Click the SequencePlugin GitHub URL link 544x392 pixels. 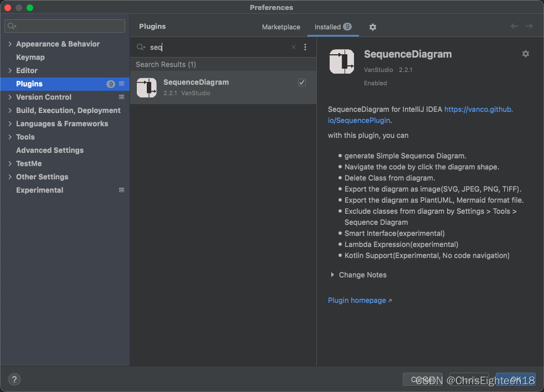click(x=478, y=109)
